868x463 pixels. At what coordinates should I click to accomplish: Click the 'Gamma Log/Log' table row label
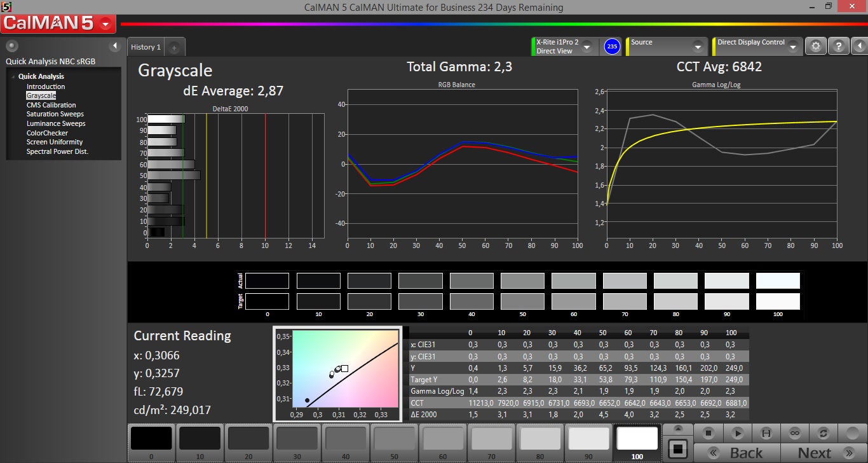pos(438,391)
